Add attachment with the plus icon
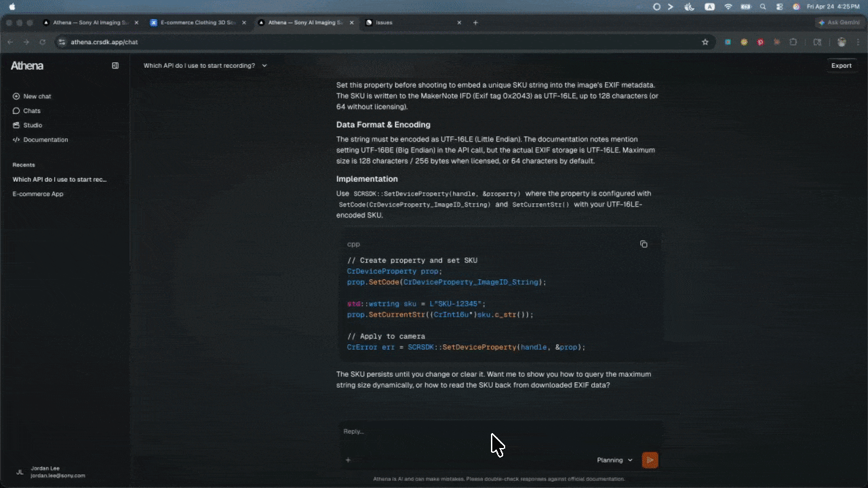Image resolution: width=868 pixels, height=488 pixels. point(348,460)
